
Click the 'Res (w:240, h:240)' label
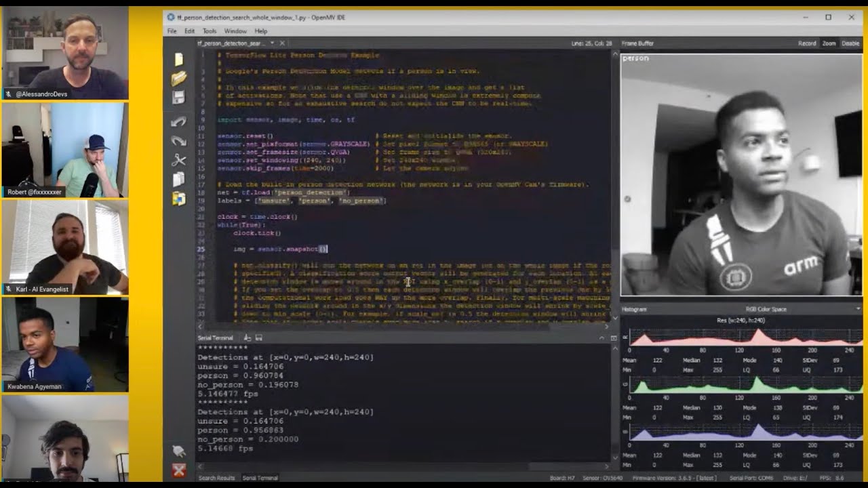point(741,320)
